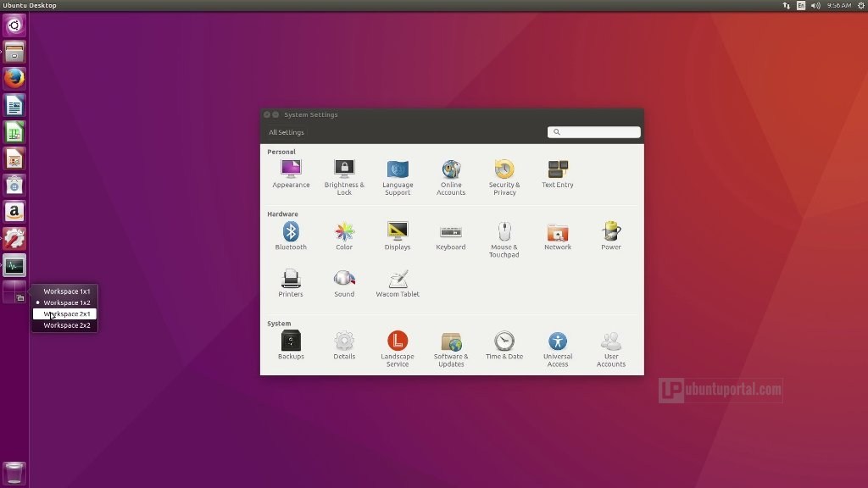Open Software & Updates settings
Viewport: 868px width, 488px height.
(x=451, y=348)
